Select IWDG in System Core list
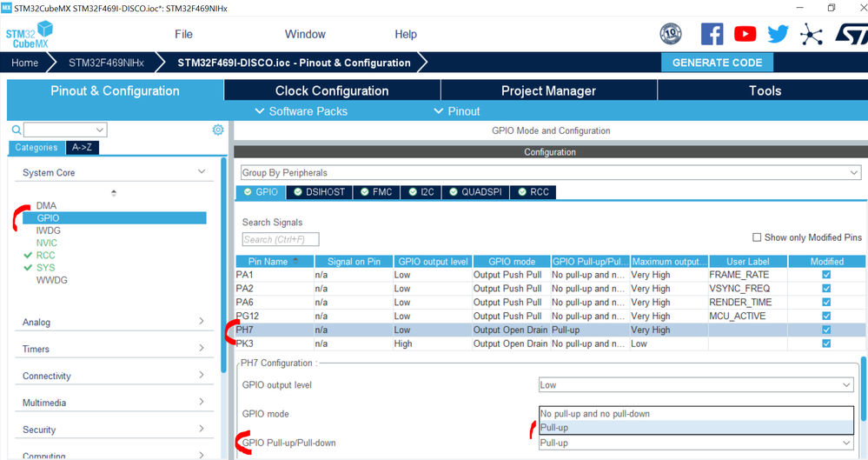 49,230
